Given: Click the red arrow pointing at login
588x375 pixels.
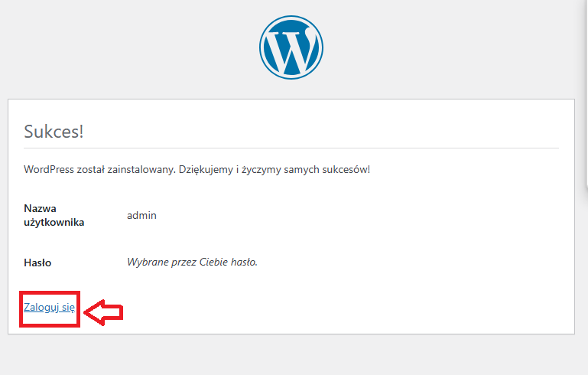Looking at the screenshot, I should [x=104, y=311].
